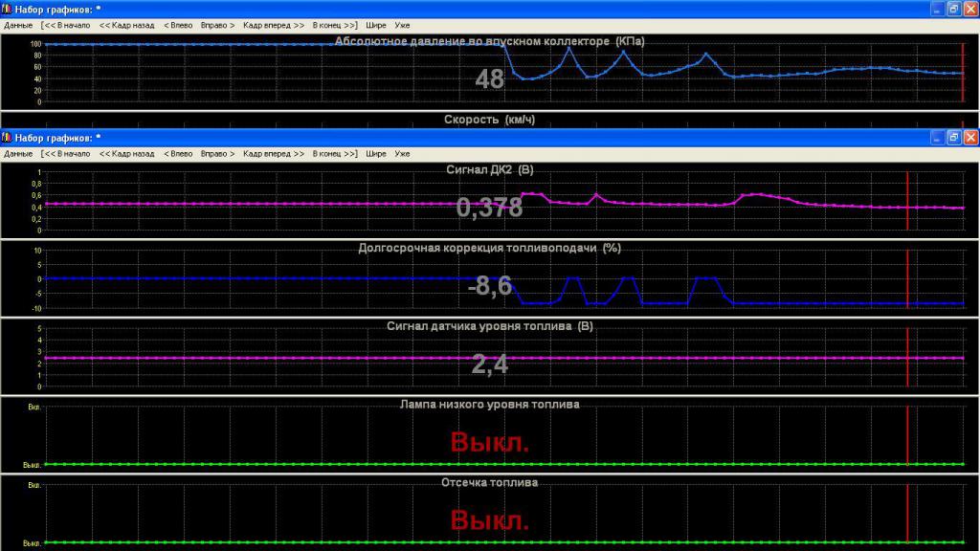Click 'В начало' in the upper window
This screenshot has width=980, height=551.
pyautogui.click(x=66, y=25)
